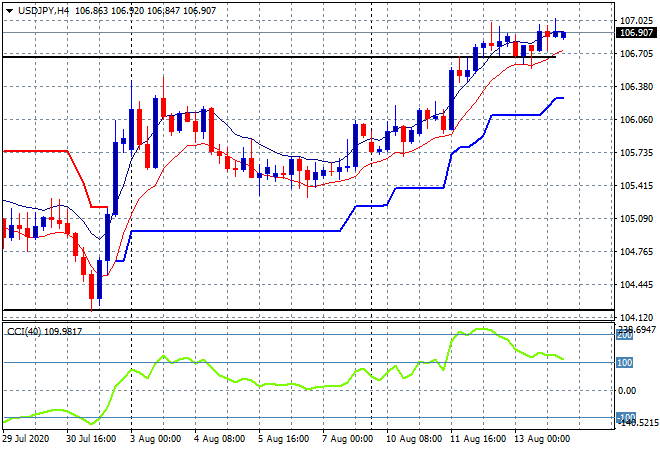Click the USDJPY,H4 chart title text
Image resolution: width=660 pixels, height=450 pixels.
click(x=43, y=11)
